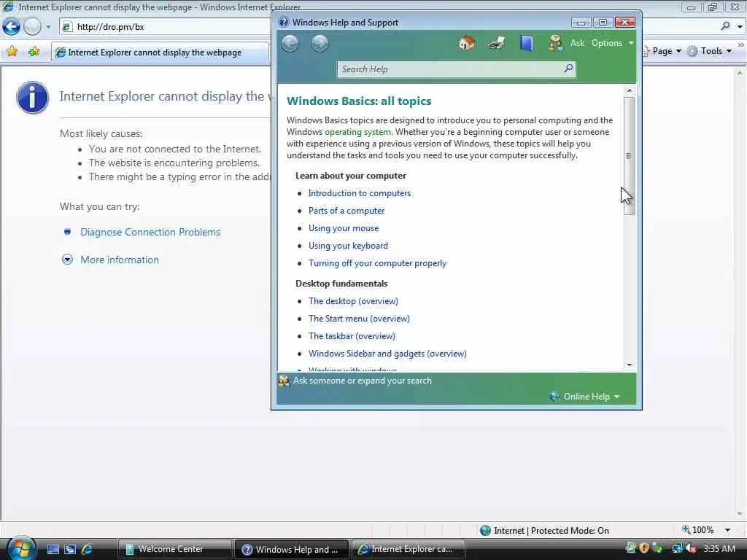The height and width of the screenshot is (560, 747).
Task: Click the IE address bar URL
Action: click(111, 27)
